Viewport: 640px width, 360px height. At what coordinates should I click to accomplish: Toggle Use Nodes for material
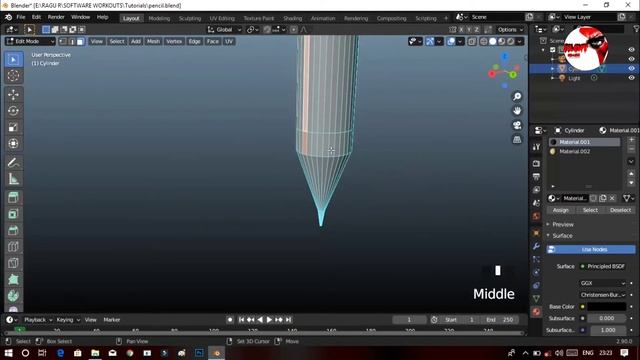point(591,249)
